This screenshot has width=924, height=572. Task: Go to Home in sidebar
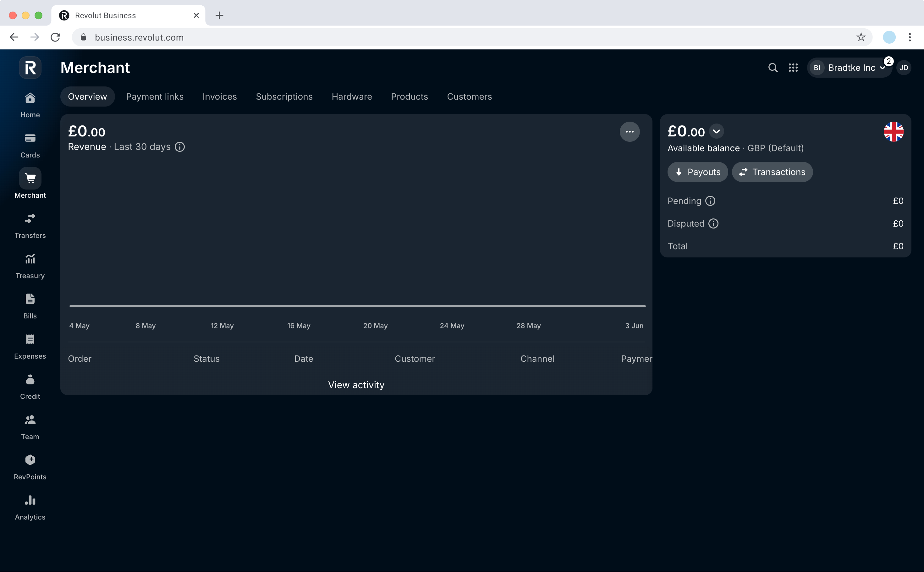click(x=30, y=105)
